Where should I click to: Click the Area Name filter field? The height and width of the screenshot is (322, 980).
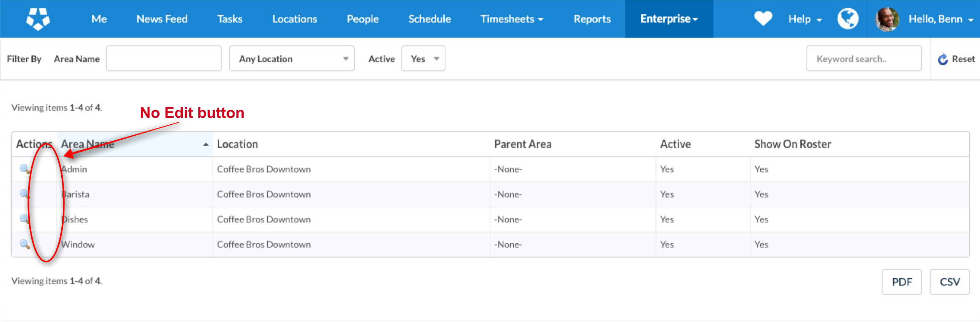click(163, 59)
